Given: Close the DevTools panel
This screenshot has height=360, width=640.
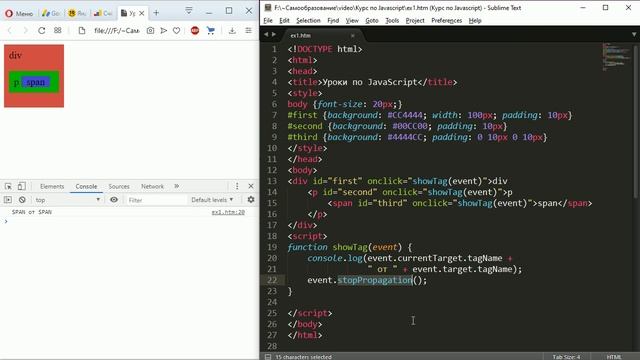Looking at the screenshot, I should click(x=251, y=186).
